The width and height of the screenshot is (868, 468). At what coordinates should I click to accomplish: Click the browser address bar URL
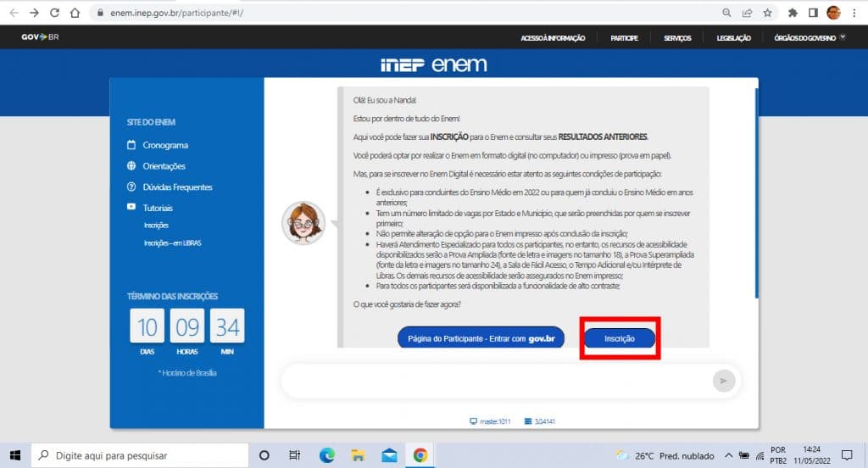[x=176, y=13]
